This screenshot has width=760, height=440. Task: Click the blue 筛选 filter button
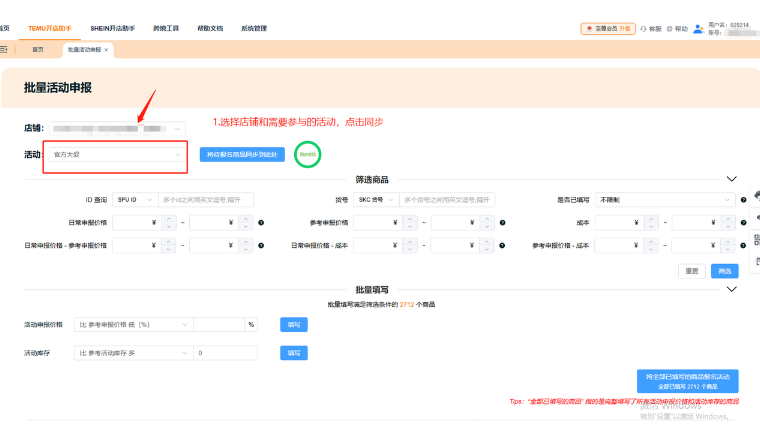pos(725,271)
